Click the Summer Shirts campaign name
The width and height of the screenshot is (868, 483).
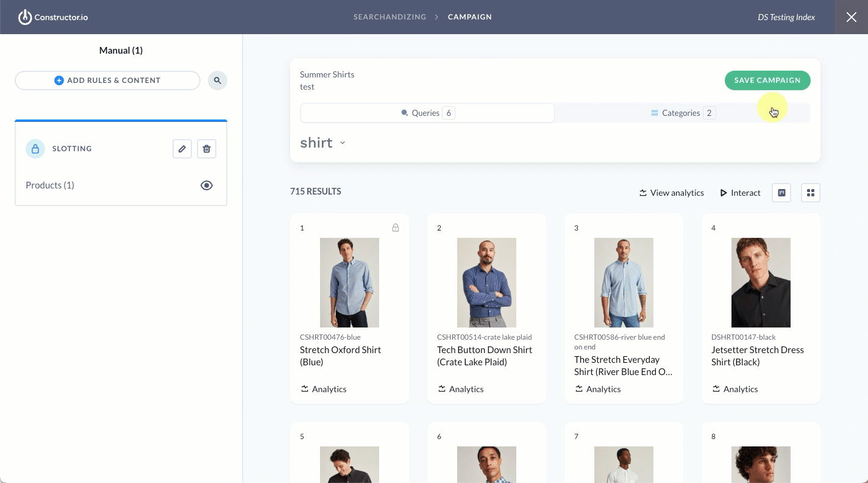pos(327,74)
